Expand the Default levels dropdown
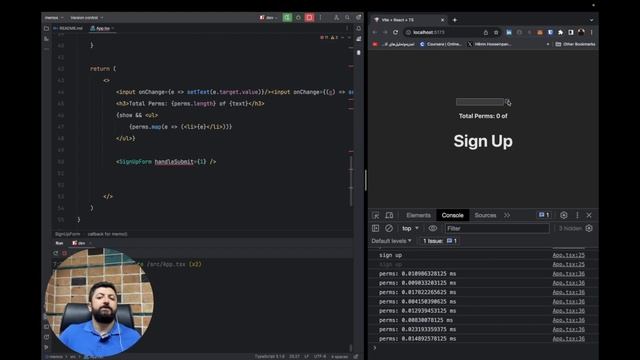The image size is (640, 360). tap(391, 241)
